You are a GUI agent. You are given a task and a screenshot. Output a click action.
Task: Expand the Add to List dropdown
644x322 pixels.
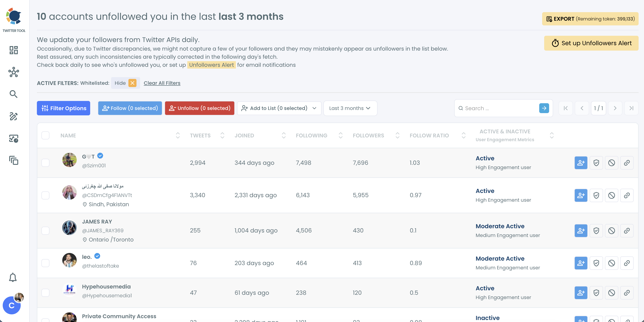(279, 108)
